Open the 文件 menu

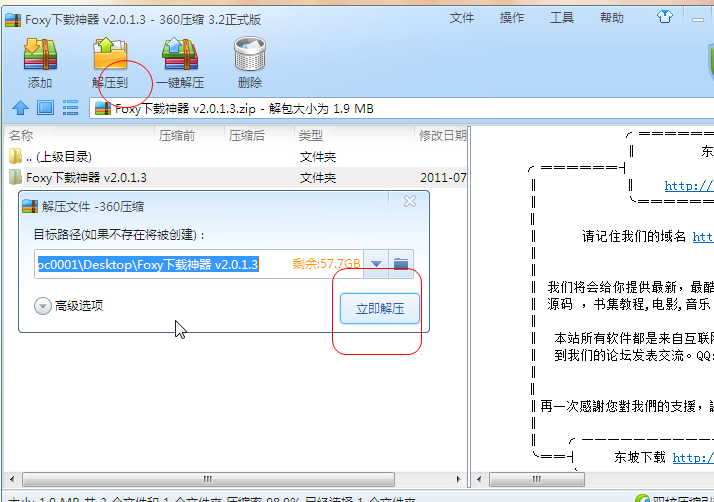(462, 18)
